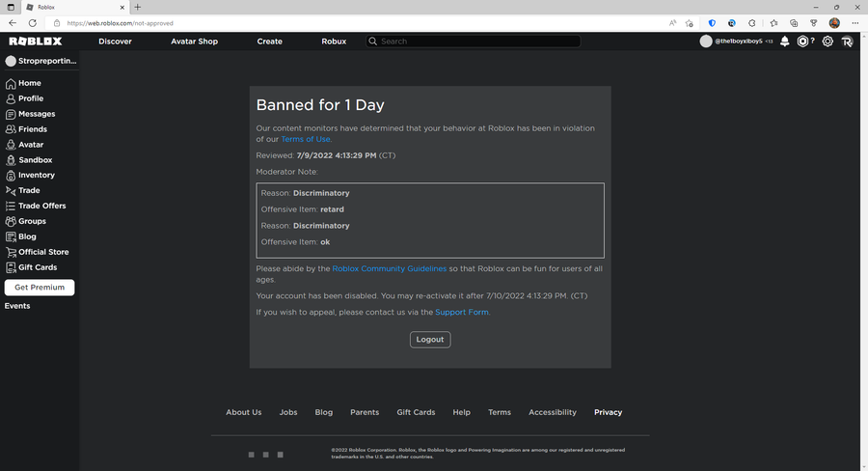
Task: Open the Avatar editor from the sidebar
Action: (24, 145)
